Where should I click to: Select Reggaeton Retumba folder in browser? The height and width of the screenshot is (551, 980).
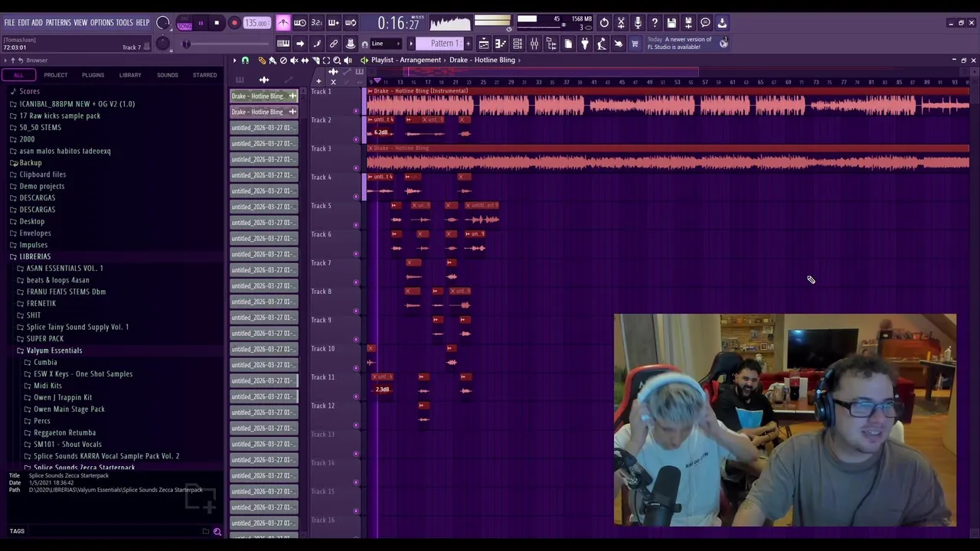click(x=64, y=432)
